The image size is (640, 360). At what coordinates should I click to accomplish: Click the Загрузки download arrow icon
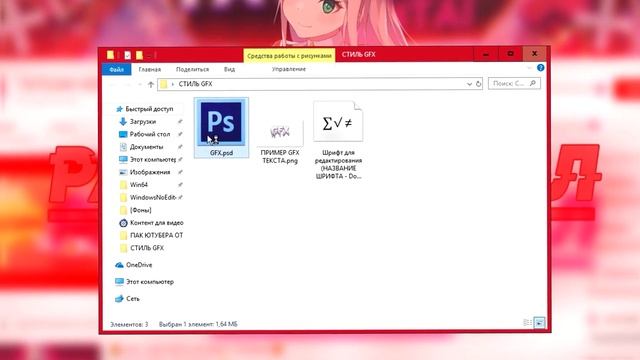[x=123, y=122]
